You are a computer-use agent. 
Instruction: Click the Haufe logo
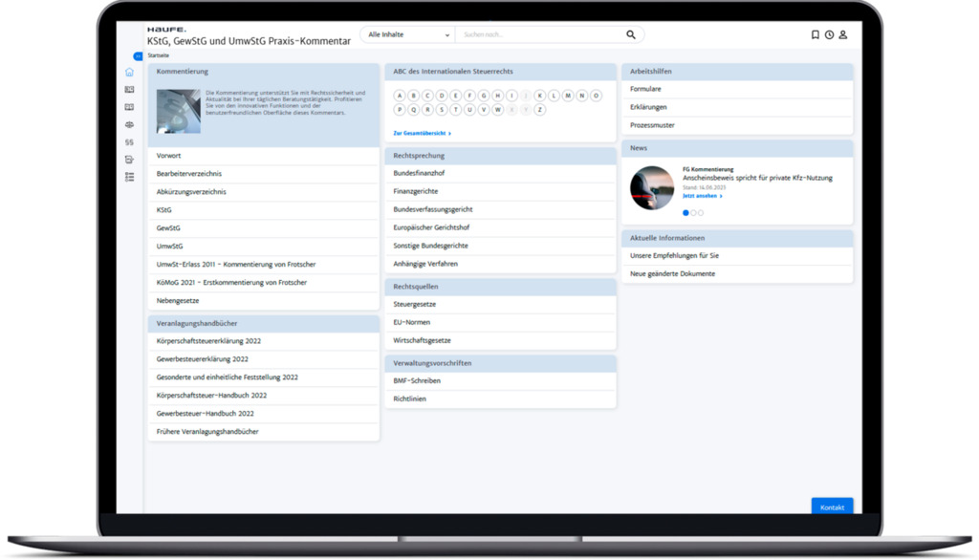point(166,30)
